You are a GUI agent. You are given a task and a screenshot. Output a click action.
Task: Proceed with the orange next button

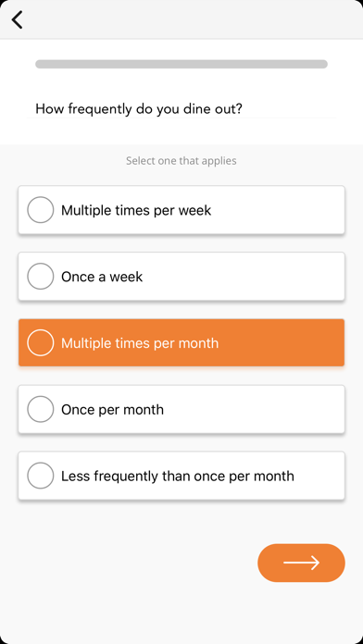(301, 563)
